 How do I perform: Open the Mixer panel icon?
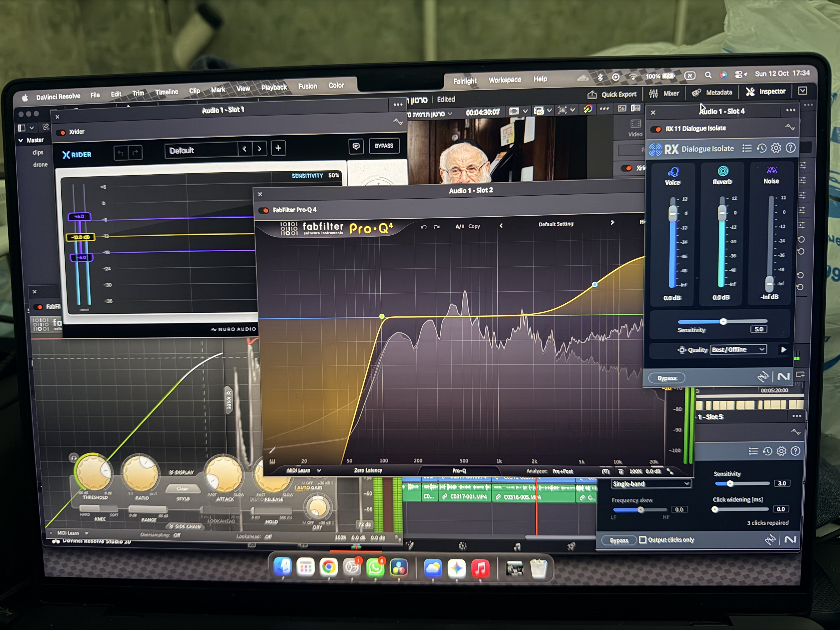(653, 93)
